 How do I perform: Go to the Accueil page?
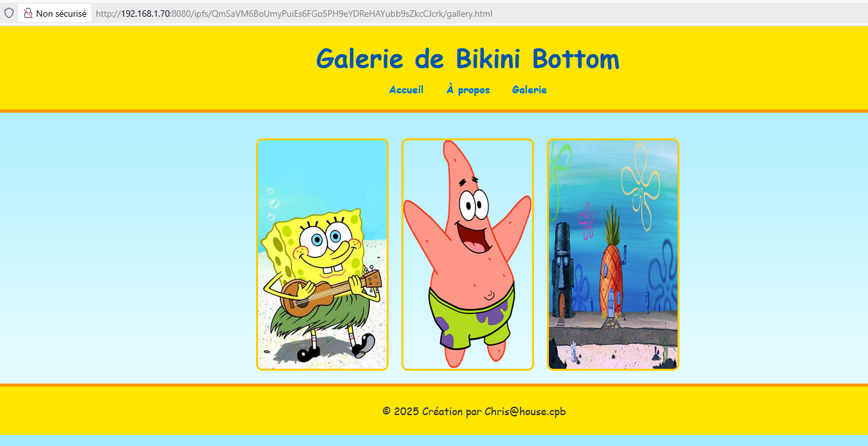406,90
